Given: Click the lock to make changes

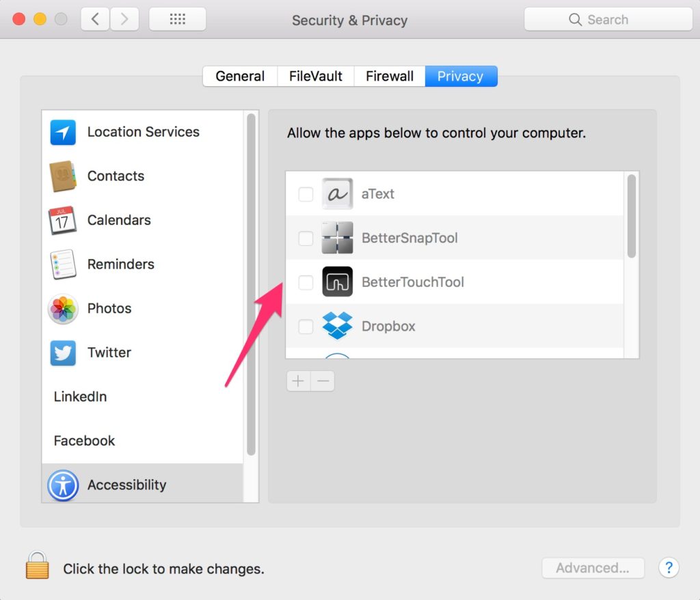Looking at the screenshot, I should click(x=38, y=566).
